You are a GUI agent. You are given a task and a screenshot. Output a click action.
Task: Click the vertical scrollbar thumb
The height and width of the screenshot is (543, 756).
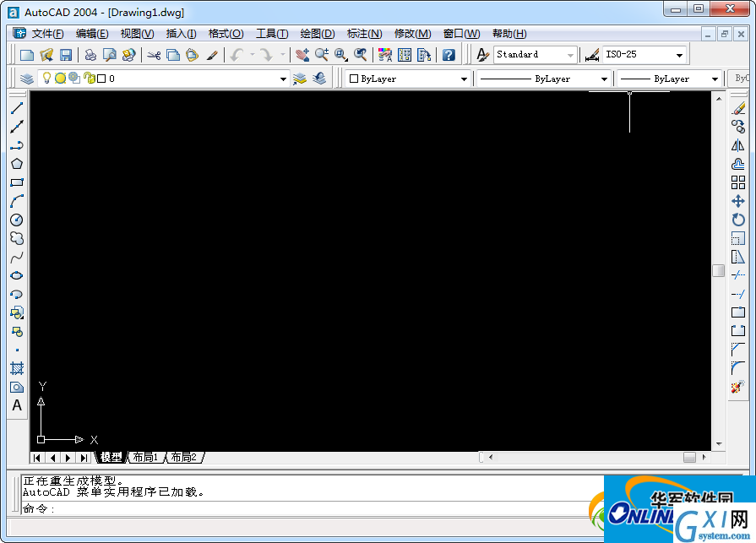[x=718, y=271]
